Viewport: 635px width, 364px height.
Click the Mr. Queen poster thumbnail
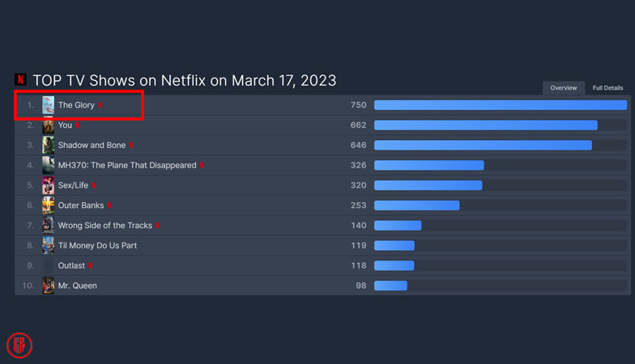(x=49, y=286)
